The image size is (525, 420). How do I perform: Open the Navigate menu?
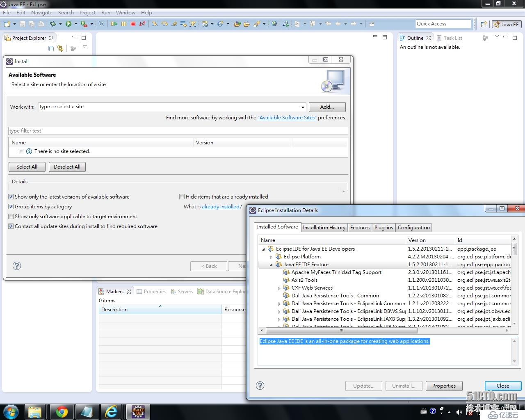(42, 13)
